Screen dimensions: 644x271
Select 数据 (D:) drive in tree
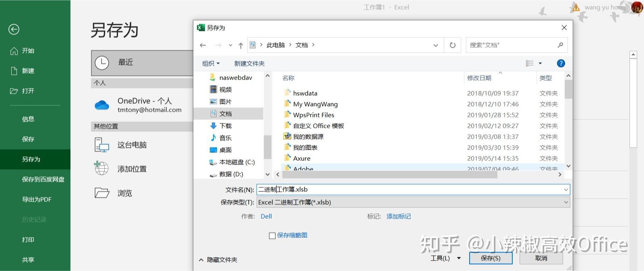pos(231,174)
